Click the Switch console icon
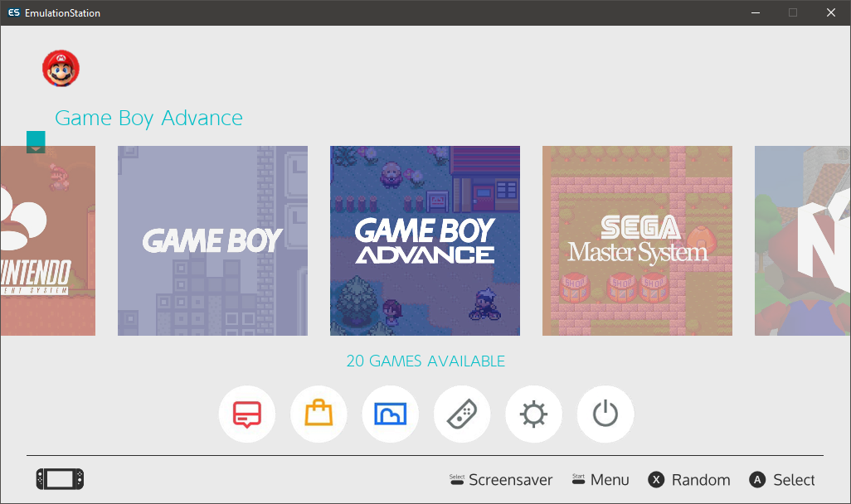 61,479
